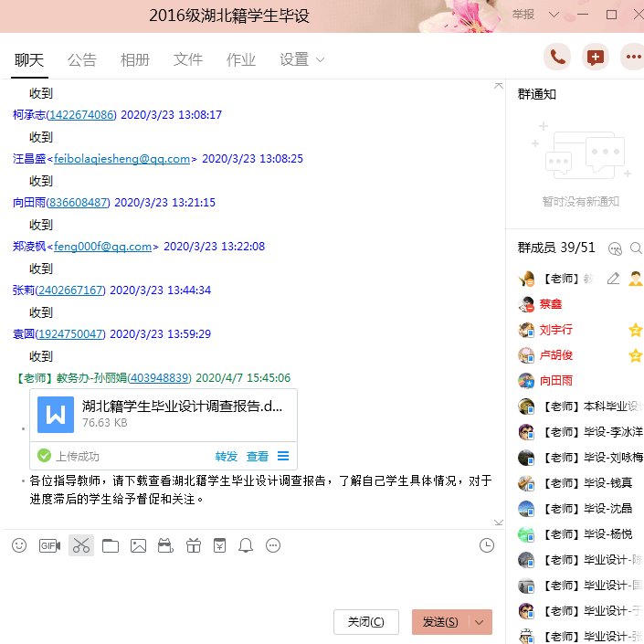Screen dimensions: 644x644
Task: Click the bell notification icon in the toolbar
Action: tap(246, 545)
